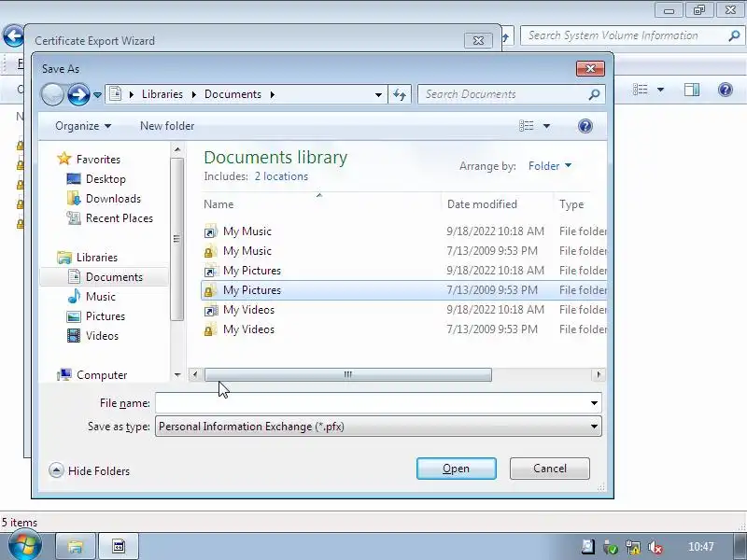The image size is (747, 560).
Task: Click the Cancel button
Action: tap(550, 469)
